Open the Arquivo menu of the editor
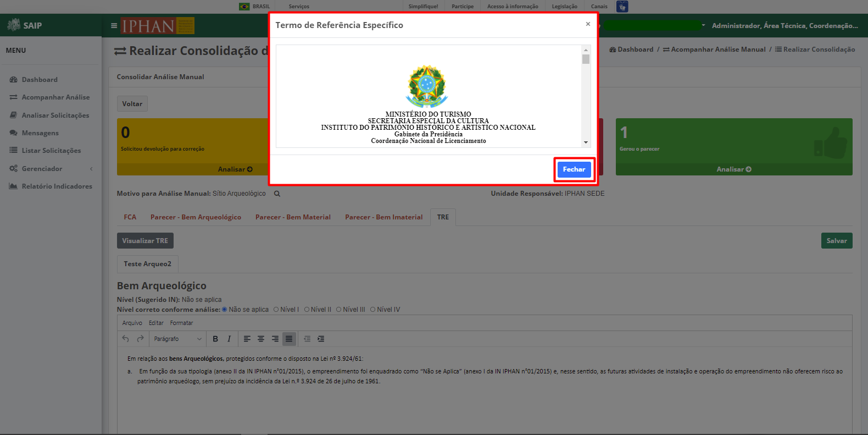 tap(132, 323)
